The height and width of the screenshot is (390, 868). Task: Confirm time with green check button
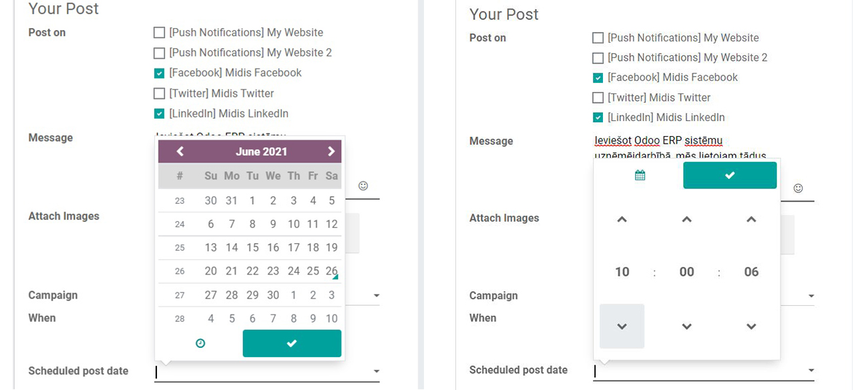(x=730, y=175)
